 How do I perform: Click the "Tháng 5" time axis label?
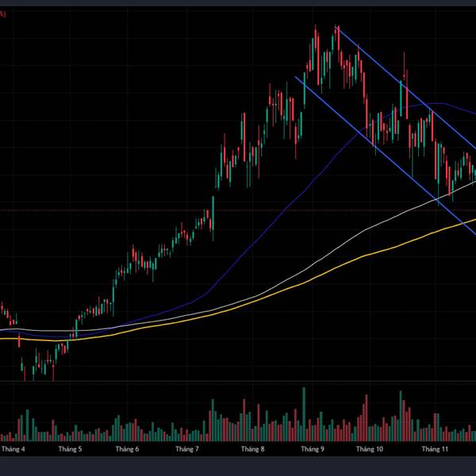pos(70,449)
